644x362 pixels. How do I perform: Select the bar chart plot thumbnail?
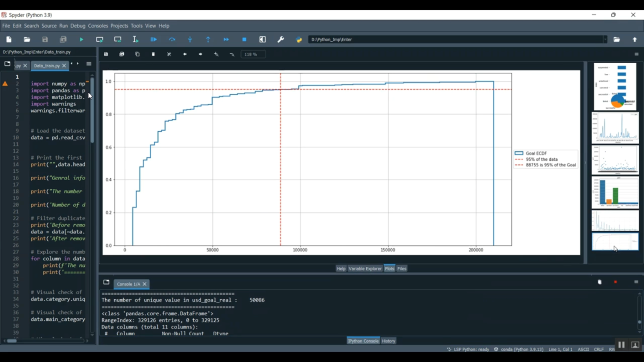(615, 193)
